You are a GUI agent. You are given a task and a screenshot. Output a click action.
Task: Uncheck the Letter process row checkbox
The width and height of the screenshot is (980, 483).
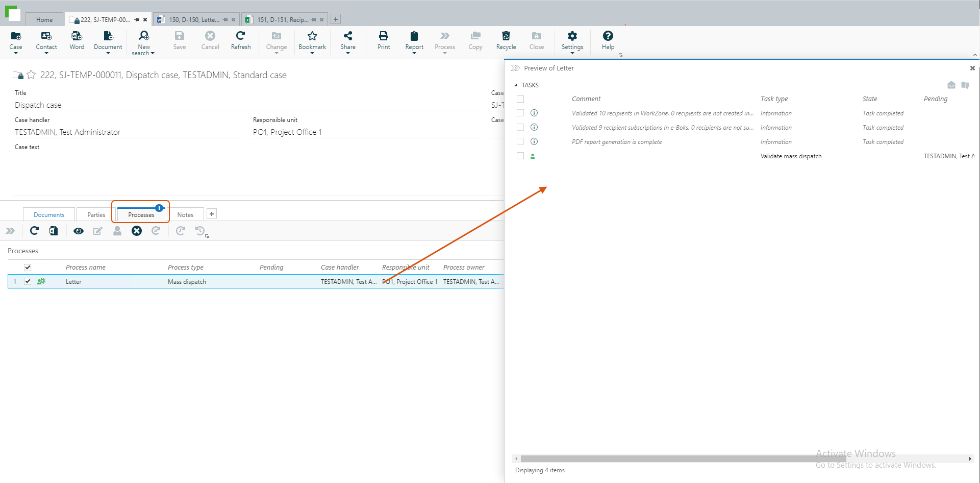pos(28,281)
